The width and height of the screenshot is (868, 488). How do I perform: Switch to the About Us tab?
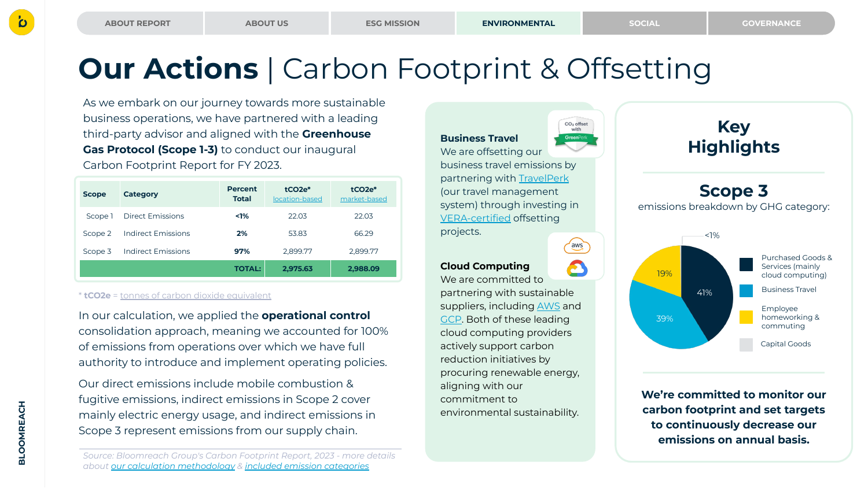(x=267, y=23)
